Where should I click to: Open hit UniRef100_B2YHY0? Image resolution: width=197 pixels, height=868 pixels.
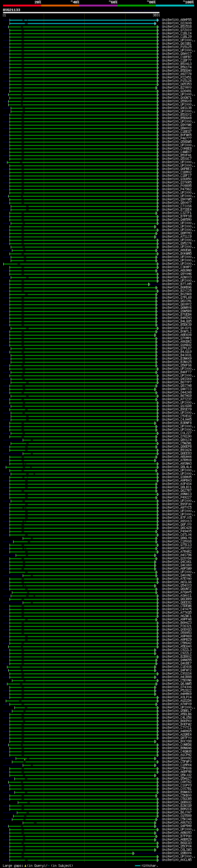[x=177, y=88]
